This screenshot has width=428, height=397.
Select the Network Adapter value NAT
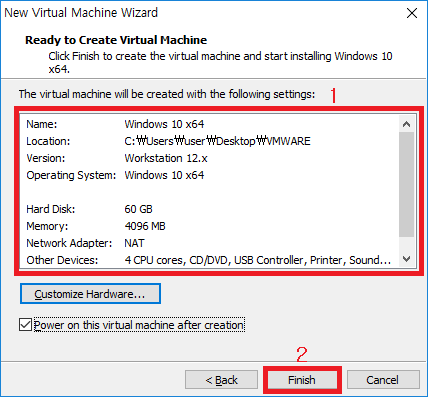click(x=134, y=243)
